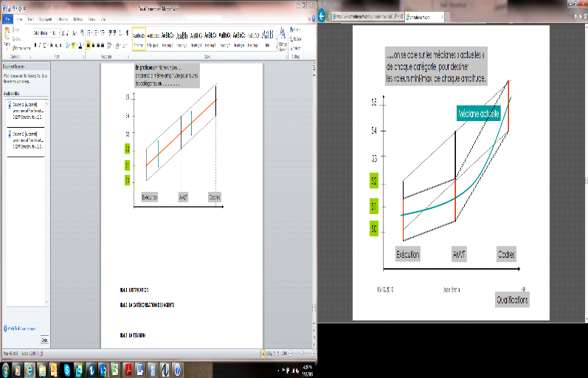Open Word Help question mark icon

314,18
